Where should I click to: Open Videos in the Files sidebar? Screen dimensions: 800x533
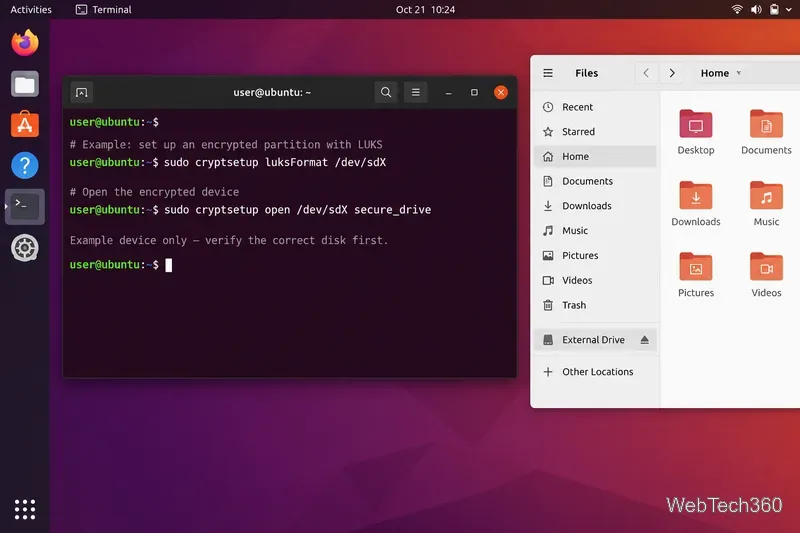point(595,281)
